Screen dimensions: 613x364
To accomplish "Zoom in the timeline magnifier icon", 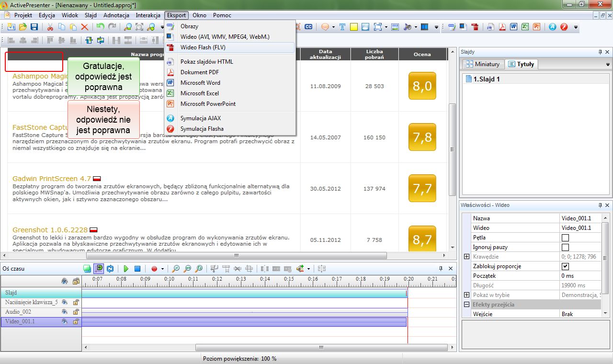I will 176,269.
